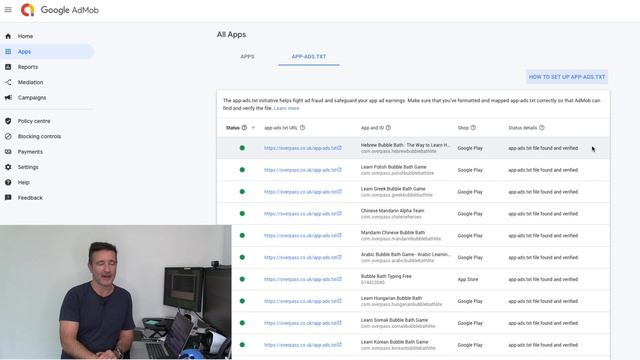
Task: Click the Reports chart icon
Action: click(8, 67)
